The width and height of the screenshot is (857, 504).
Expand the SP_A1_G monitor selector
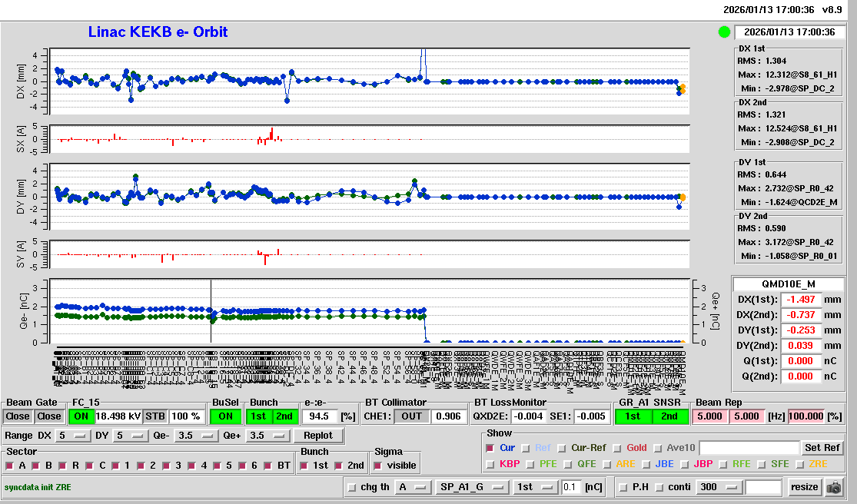coord(471,487)
